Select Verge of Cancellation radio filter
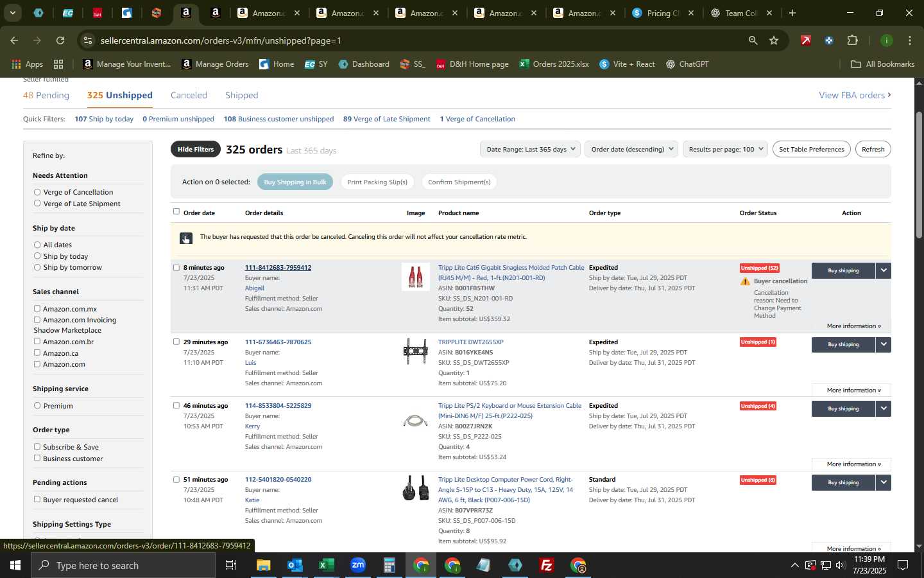The height and width of the screenshot is (578, 924). (x=37, y=192)
